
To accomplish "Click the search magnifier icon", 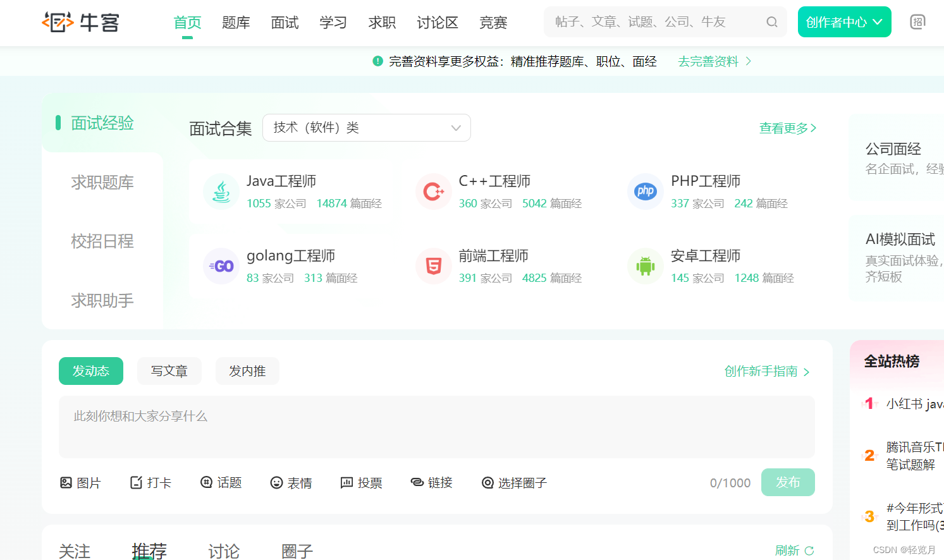I will pos(772,22).
